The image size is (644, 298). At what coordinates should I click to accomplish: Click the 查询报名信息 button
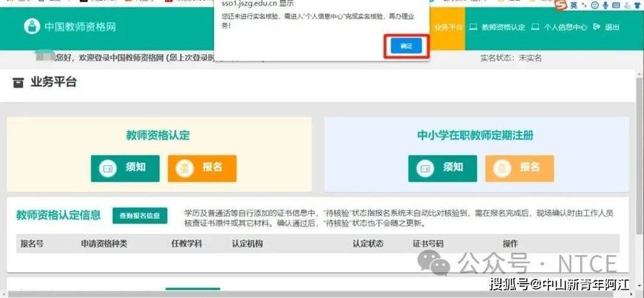click(x=140, y=215)
